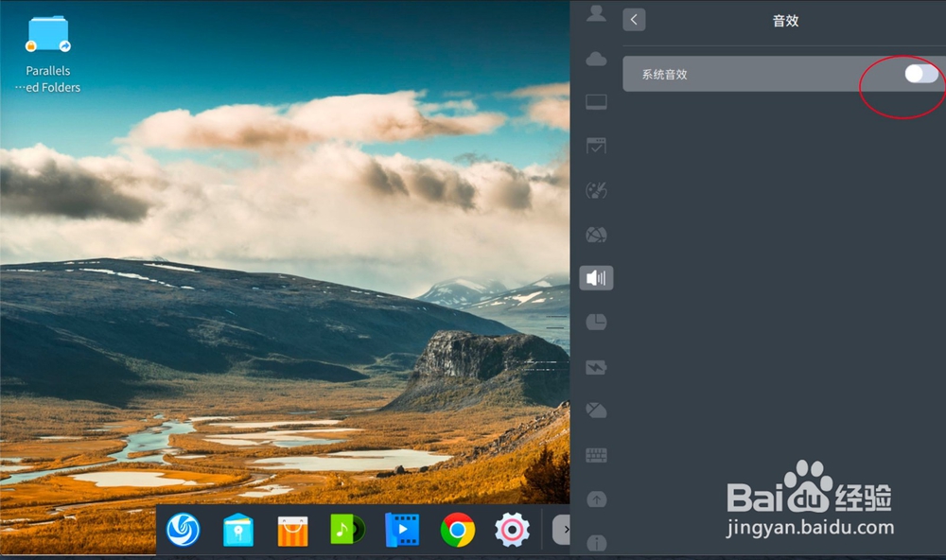Launch the Movie player dock icon
The height and width of the screenshot is (560, 946).
402,530
